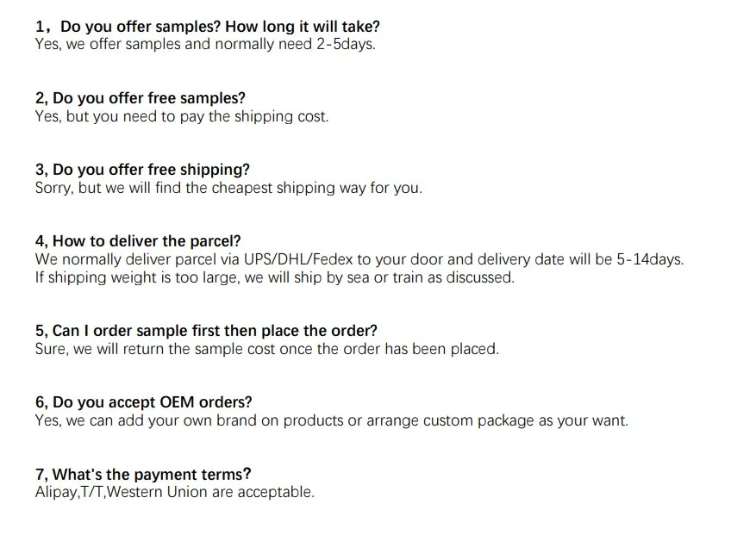756x535 pixels.
Task: Click the 'What's the payment terms?' heading
Action: [143, 475]
